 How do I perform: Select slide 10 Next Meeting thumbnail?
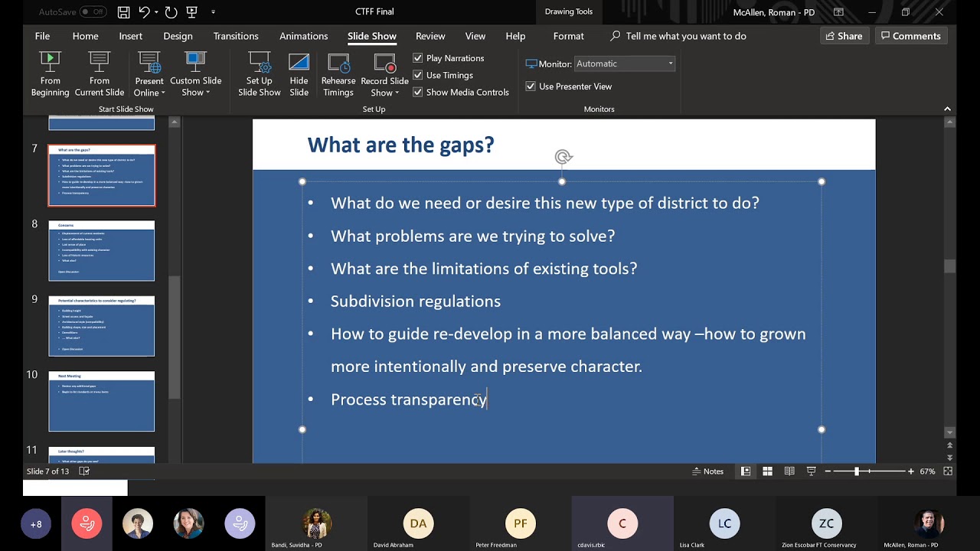(101, 401)
